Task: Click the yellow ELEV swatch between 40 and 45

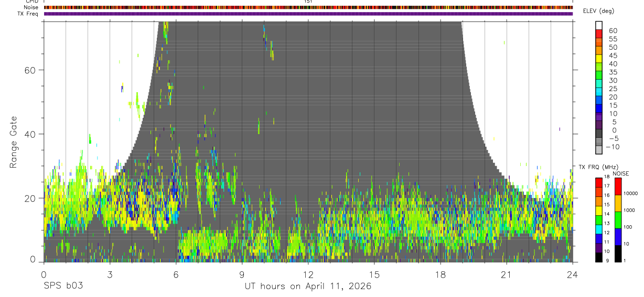Action: click(598, 59)
